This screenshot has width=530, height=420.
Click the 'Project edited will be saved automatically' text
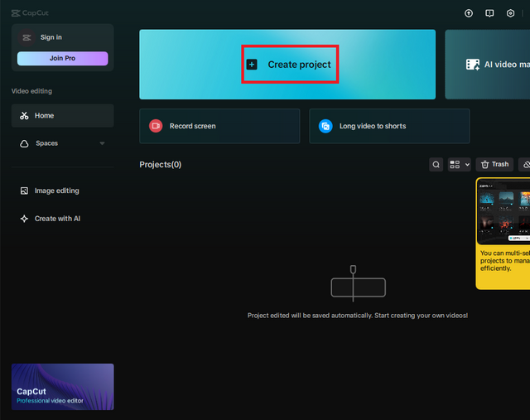coord(358,316)
